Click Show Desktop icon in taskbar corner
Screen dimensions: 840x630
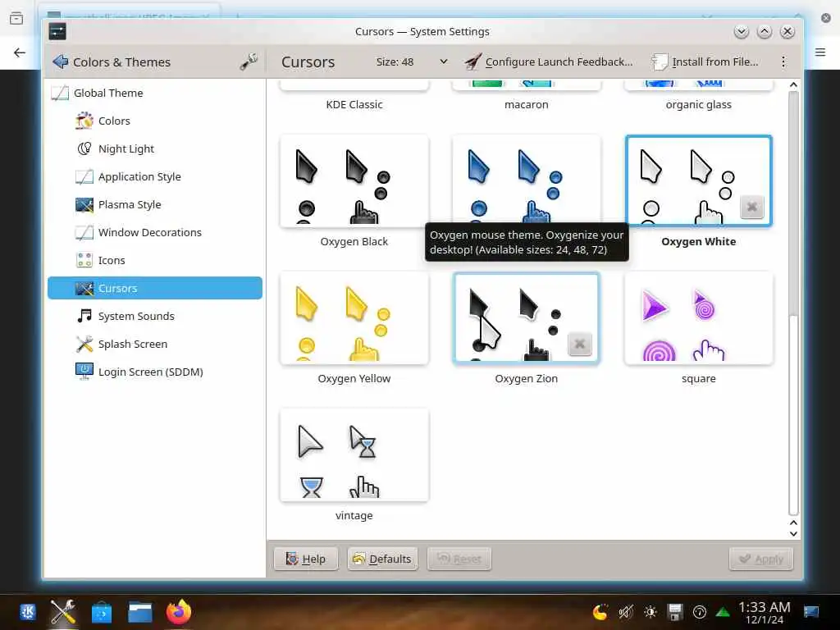coord(811,612)
